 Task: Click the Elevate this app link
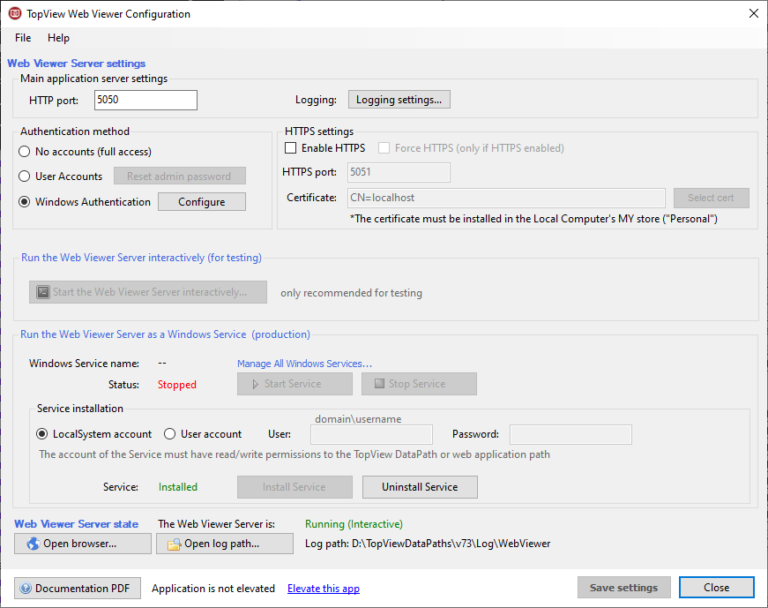(x=323, y=589)
